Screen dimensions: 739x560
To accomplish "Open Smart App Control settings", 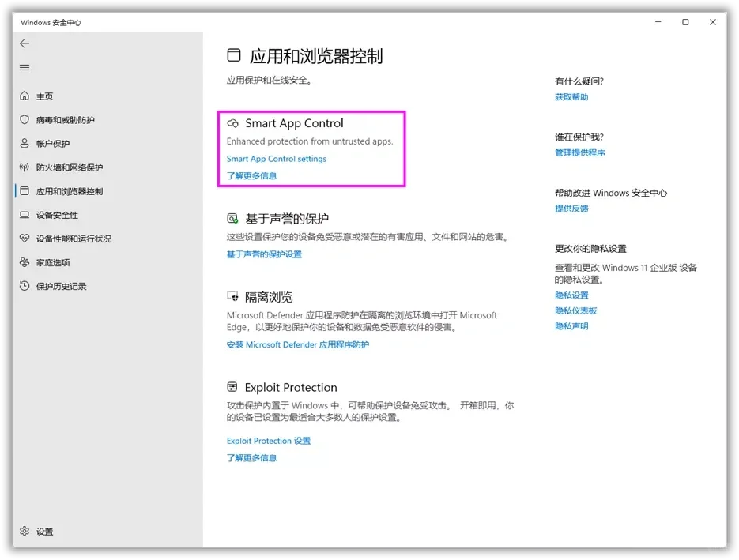I will (x=277, y=158).
